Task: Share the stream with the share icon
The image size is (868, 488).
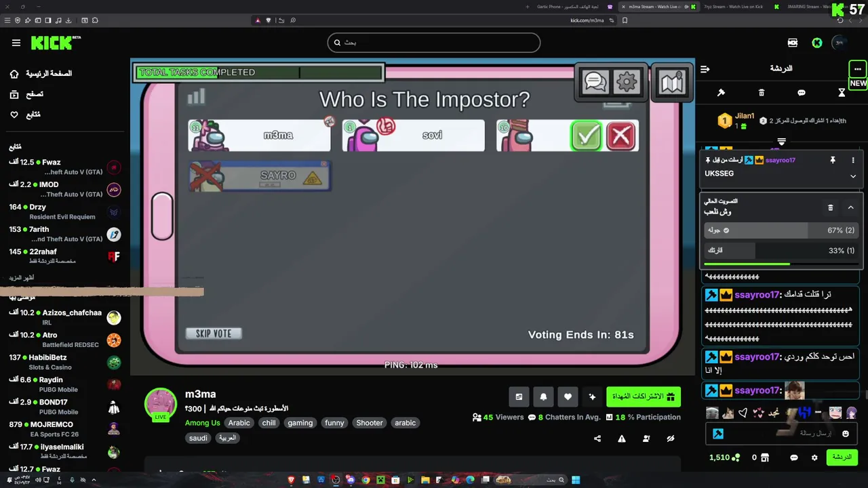Action: coord(597,439)
